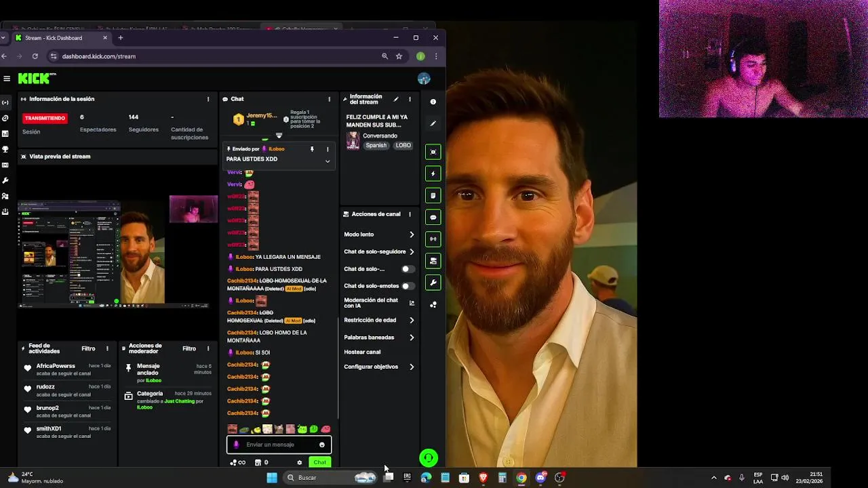This screenshot has width=868, height=488.
Task: Bookmark this page with star icon
Action: point(399,56)
